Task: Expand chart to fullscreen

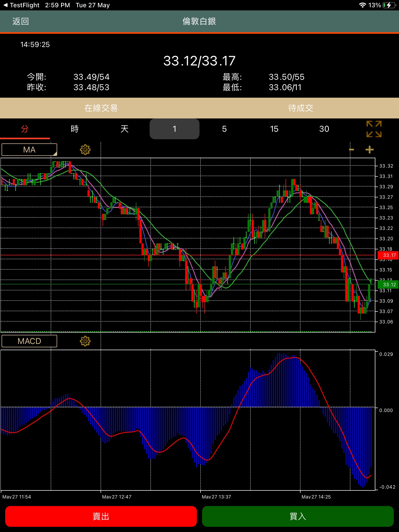Action: pos(374,129)
